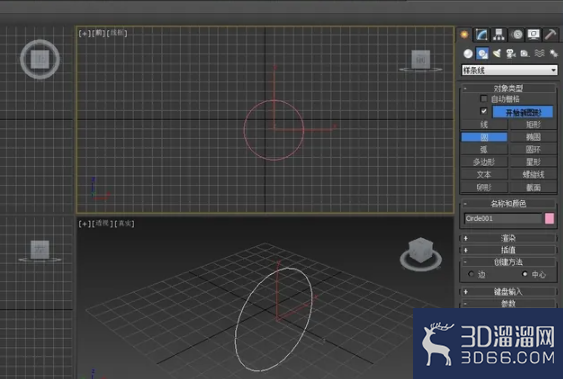Open the [透视] view label menu
Screen dimensions: 563x379
coord(103,224)
